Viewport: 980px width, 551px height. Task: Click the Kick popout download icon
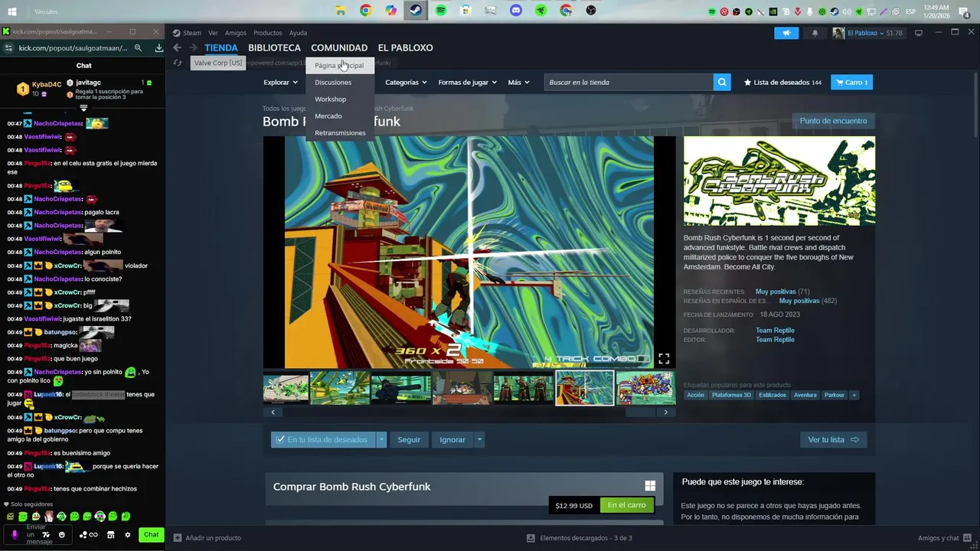[158, 47]
